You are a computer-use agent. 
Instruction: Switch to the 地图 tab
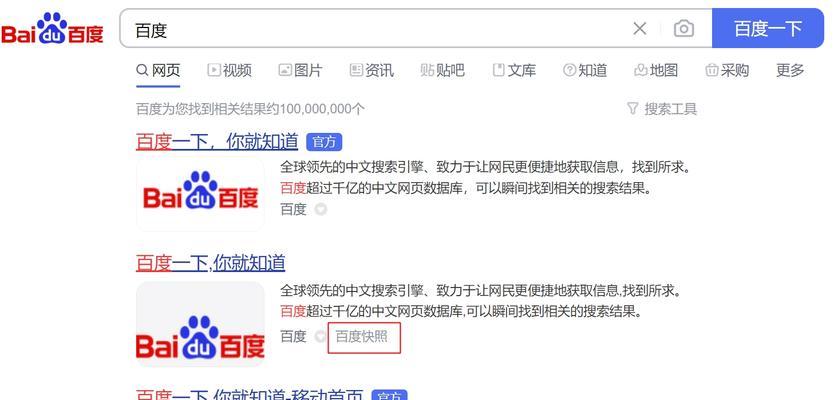point(656,70)
